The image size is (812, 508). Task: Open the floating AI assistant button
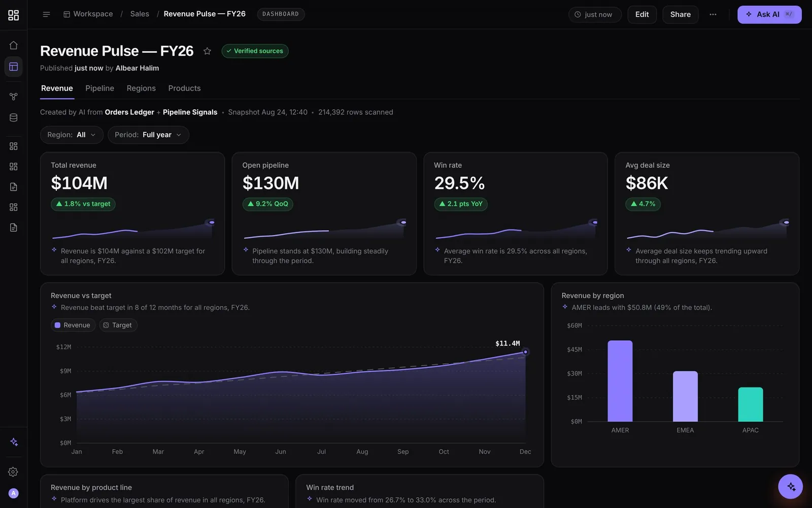pos(791,487)
